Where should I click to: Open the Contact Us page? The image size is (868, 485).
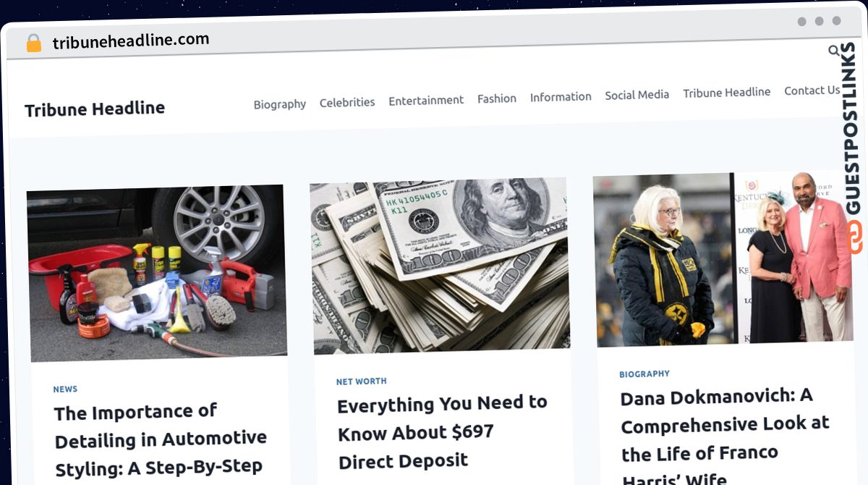[812, 90]
